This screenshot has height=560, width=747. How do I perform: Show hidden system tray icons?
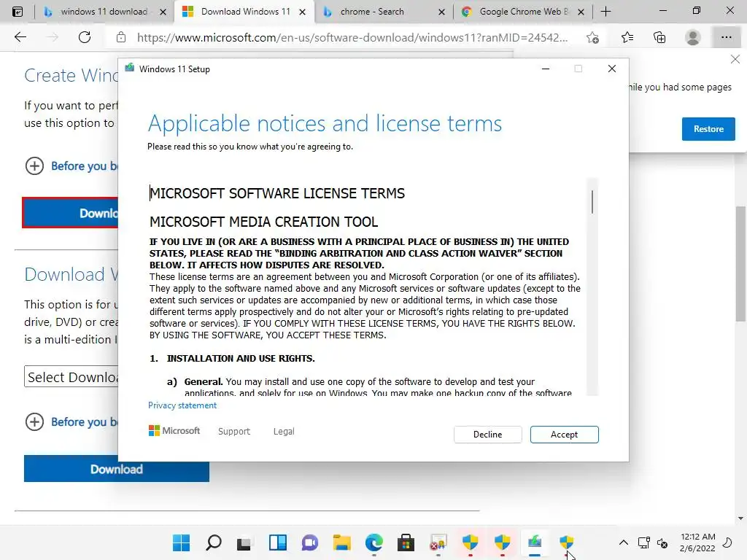click(x=623, y=542)
